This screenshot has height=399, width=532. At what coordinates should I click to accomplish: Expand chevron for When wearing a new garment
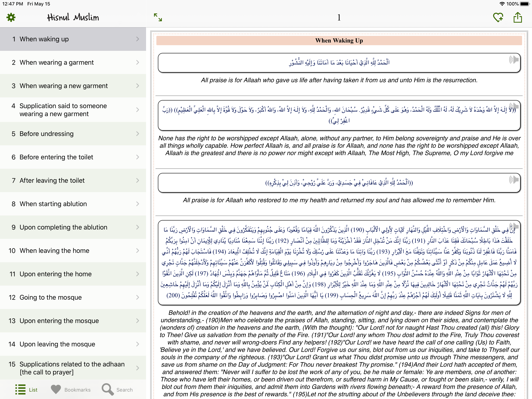[x=137, y=86]
